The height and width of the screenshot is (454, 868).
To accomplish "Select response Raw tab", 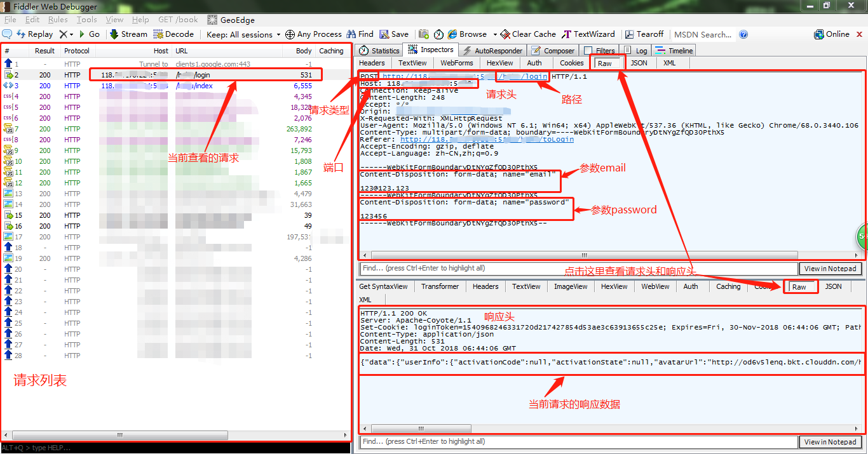I will (799, 287).
